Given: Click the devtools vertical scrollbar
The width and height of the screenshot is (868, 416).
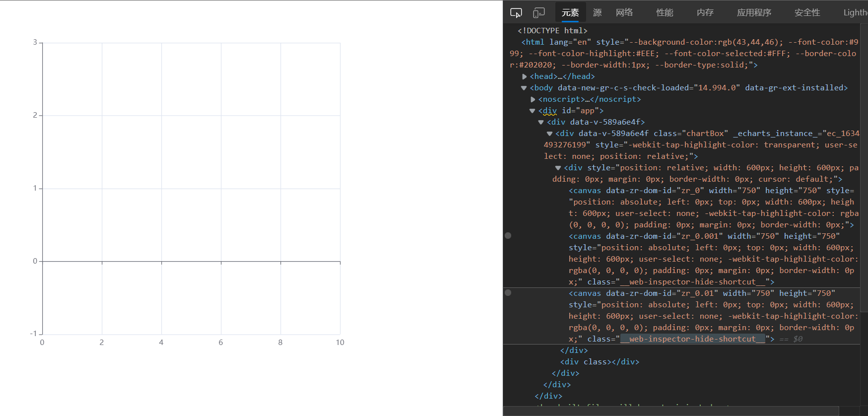Looking at the screenshot, I should tap(864, 169).
